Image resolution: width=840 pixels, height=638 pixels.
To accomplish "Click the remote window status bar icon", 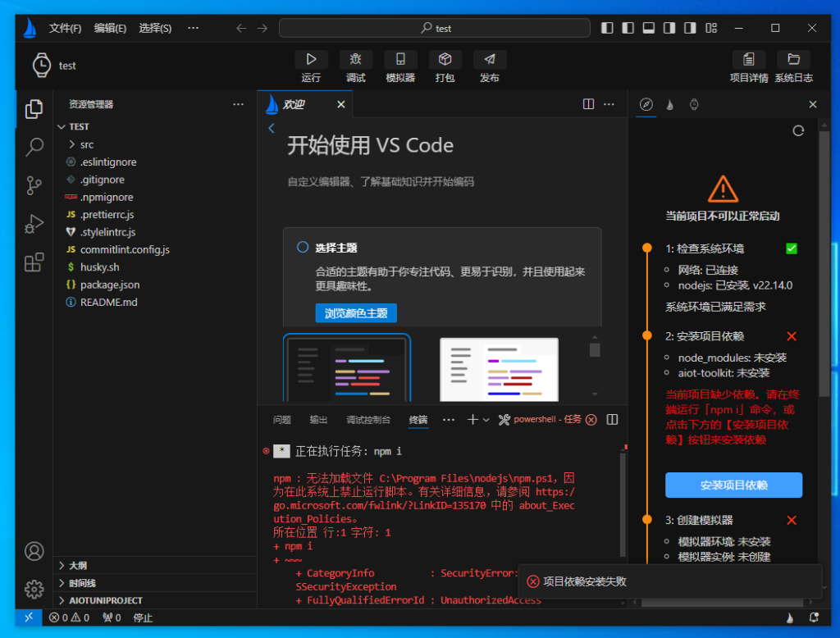I will point(29,617).
